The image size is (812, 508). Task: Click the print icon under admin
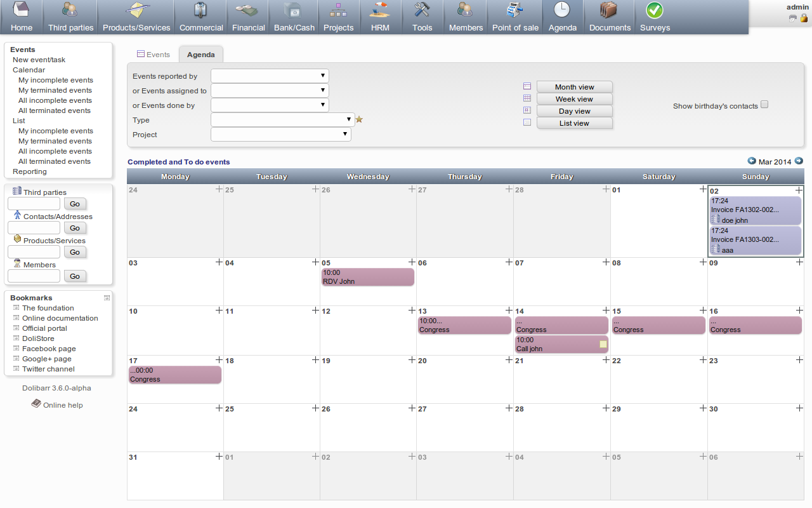[x=793, y=18]
